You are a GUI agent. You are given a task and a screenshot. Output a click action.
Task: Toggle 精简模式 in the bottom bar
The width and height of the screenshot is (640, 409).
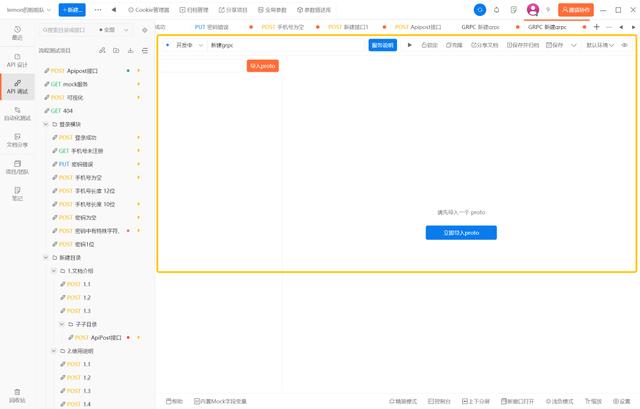(x=403, y=401)
